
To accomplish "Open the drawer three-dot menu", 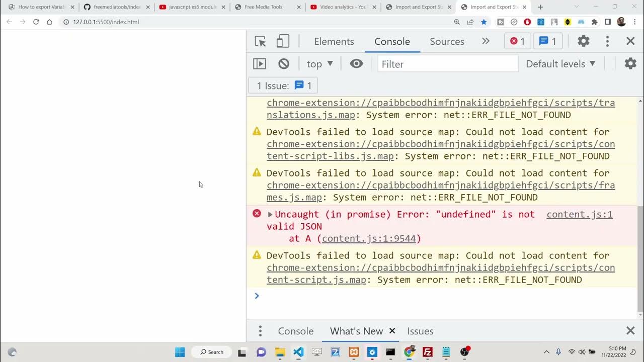I will (260, 331).
